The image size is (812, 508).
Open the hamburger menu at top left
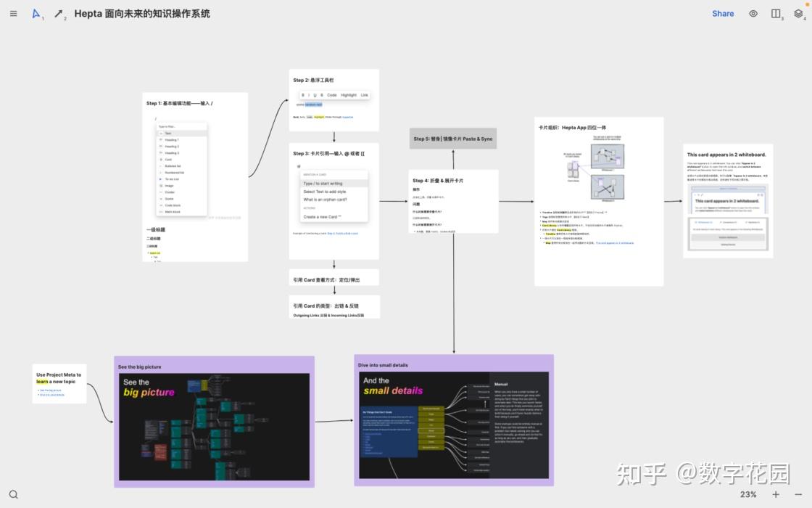[13, 13]
